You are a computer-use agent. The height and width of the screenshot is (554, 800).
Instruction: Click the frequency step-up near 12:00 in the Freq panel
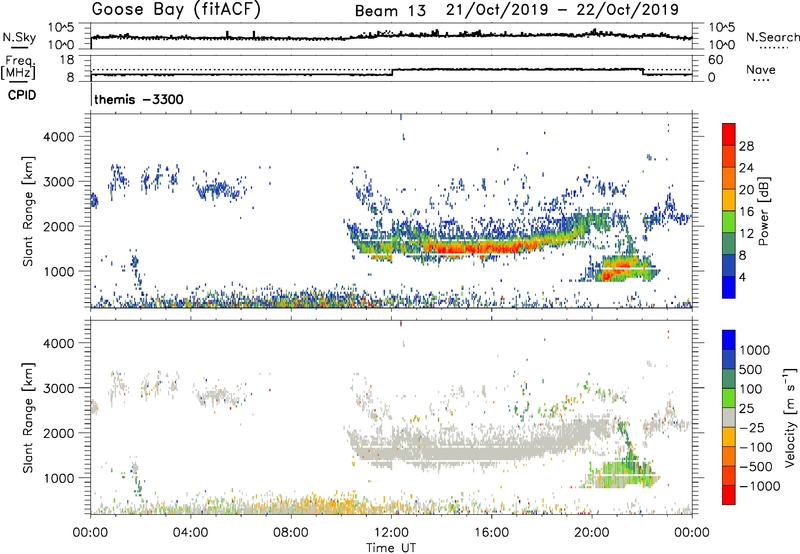[392, 72]
